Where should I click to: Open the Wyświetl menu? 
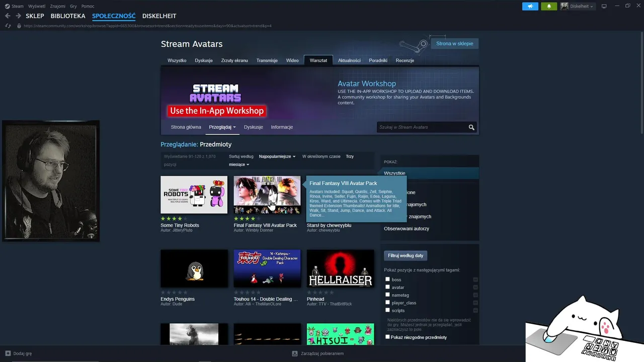coord(36,6)
